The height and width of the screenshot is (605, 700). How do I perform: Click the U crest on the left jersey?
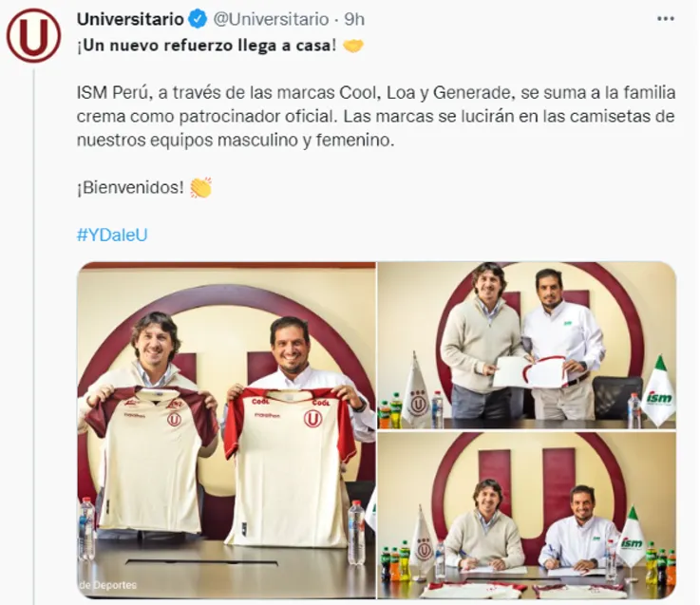click(x=174, y=420)
